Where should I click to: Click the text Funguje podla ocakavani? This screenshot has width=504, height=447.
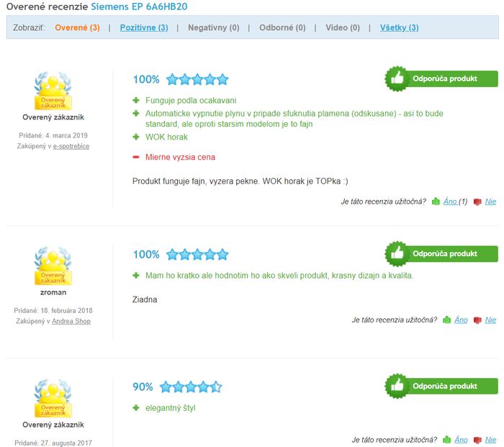[x=191, y=100]
